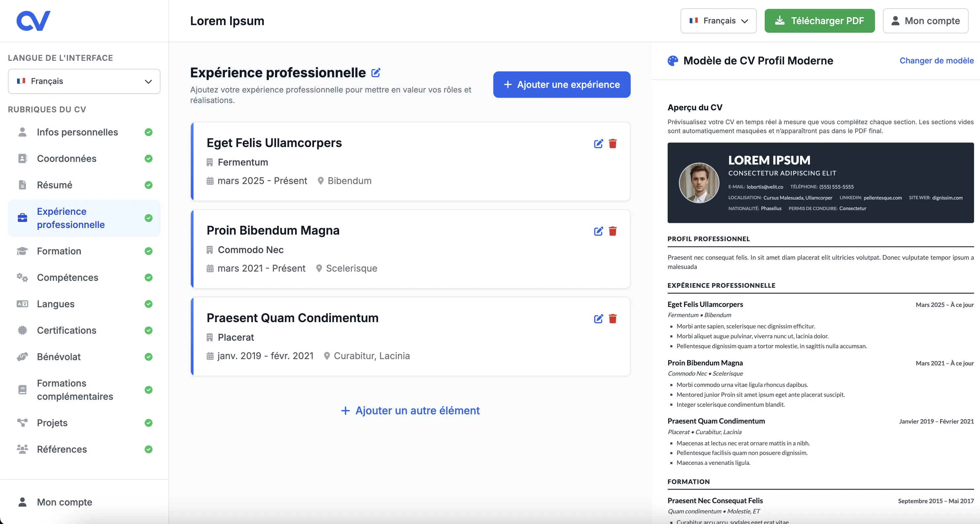Open the Infos personnelles section
This screenshot has width=980, height=524.
[77, 132]
